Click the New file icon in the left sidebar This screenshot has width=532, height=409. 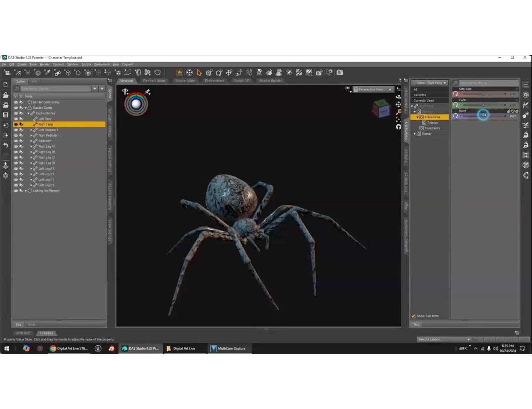6,85
